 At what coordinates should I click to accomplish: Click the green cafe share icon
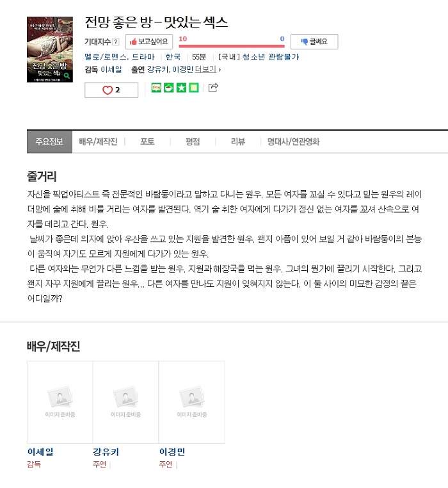168,88
